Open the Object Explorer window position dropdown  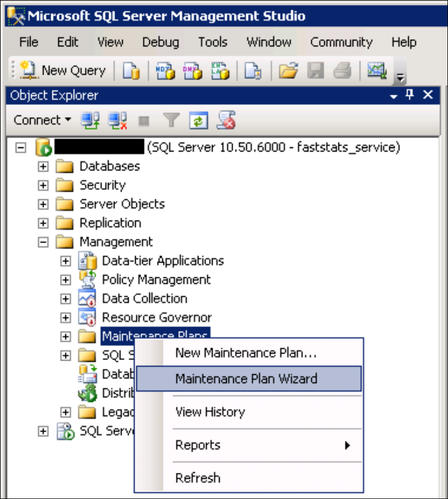(x=393, y=96)
